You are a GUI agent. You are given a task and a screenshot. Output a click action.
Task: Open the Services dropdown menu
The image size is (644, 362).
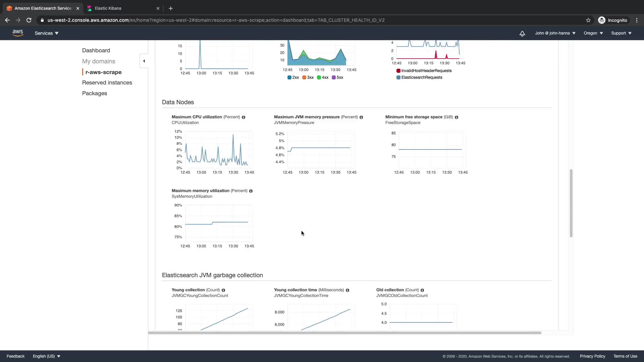47,33
